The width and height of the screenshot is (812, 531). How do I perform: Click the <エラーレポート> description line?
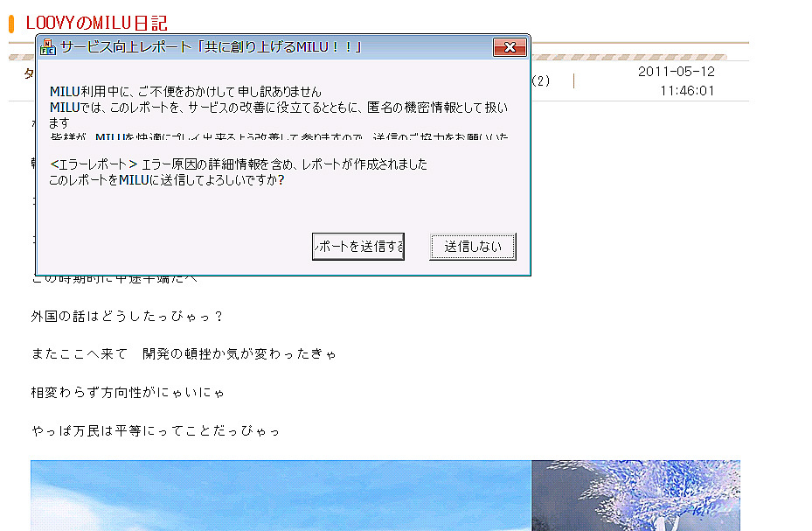click(x=239, y=164)
